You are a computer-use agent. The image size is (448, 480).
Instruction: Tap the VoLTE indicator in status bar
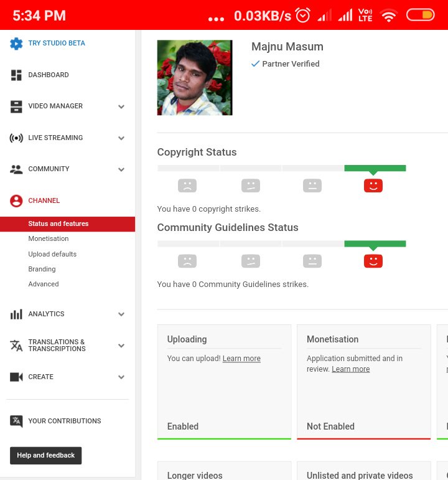click(365, 15)
